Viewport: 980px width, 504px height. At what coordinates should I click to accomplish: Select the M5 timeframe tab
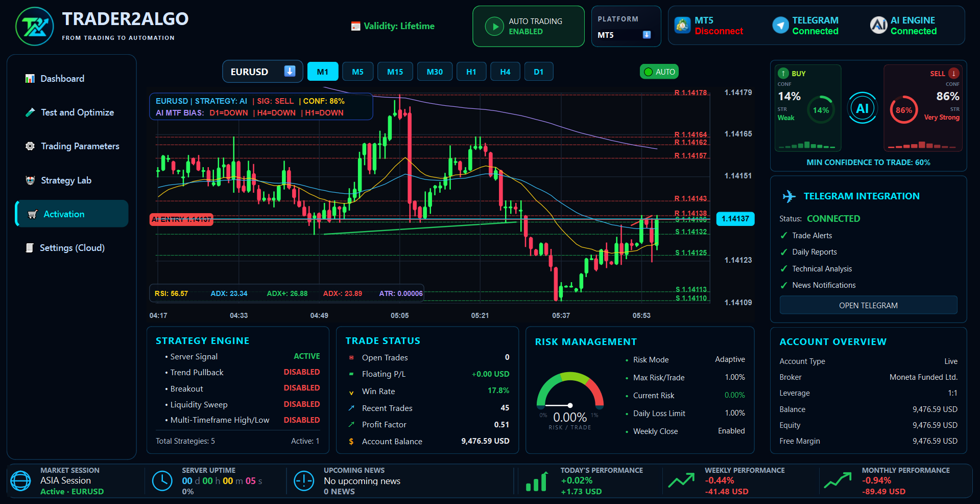358,72
